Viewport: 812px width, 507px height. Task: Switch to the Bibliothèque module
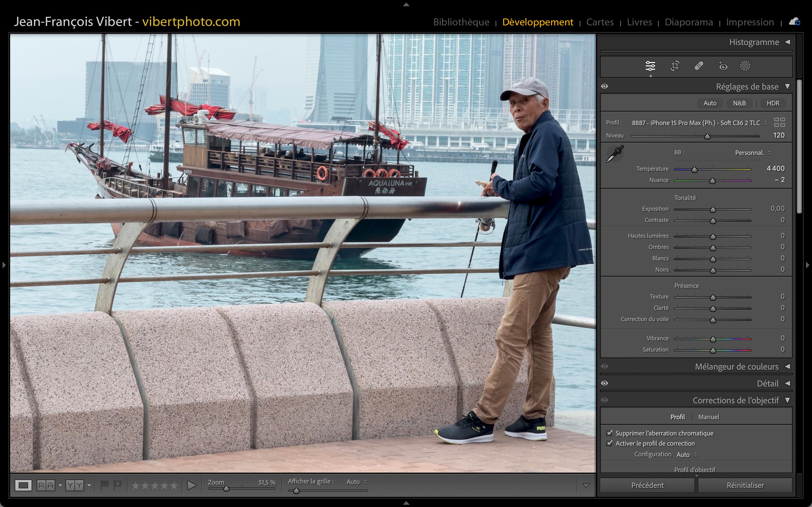[x=461, y=22]
